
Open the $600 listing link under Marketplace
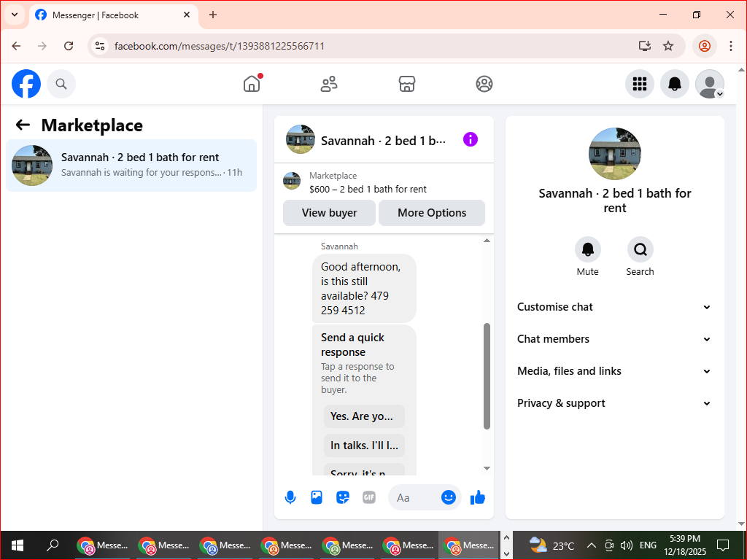pos(368,189)
